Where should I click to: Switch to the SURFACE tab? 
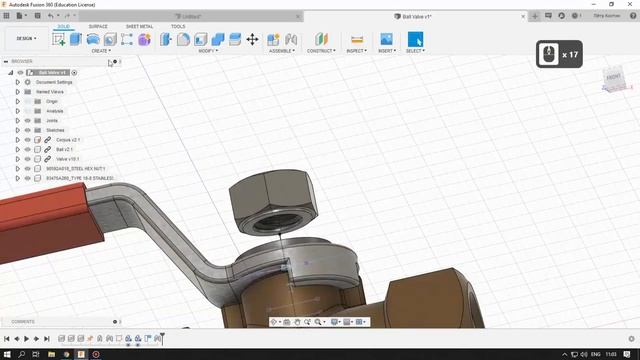tap(98, 27)
